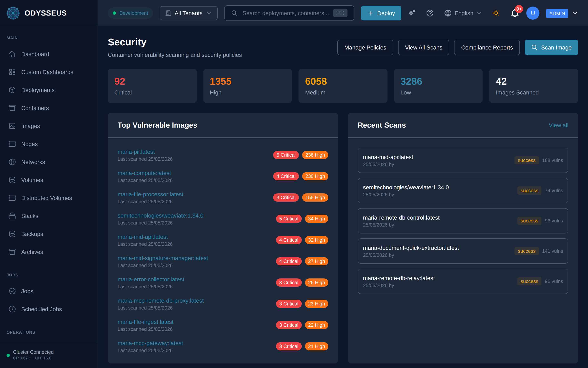Open Manage Policies
Screen dimensions: 588x368
tap(365, 47)
